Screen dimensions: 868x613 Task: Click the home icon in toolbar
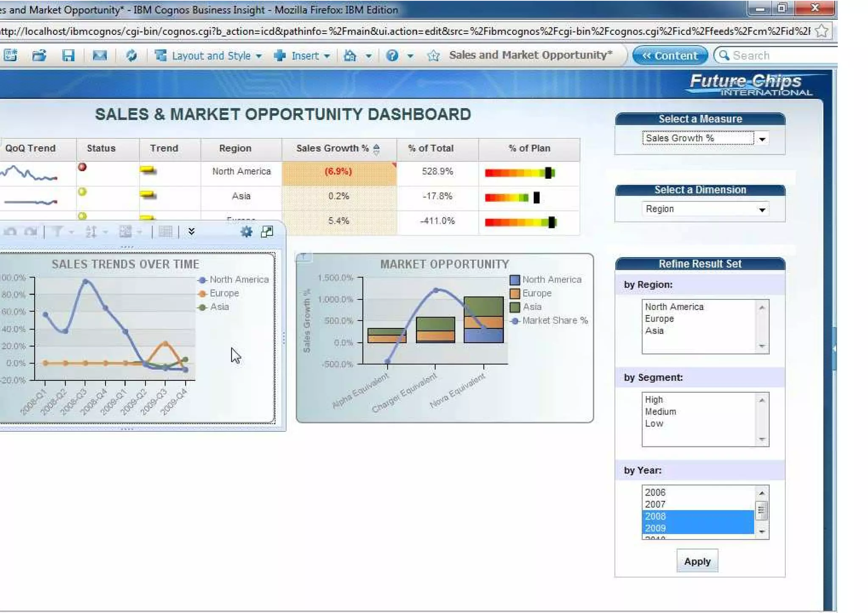click(x=350, y=55)
